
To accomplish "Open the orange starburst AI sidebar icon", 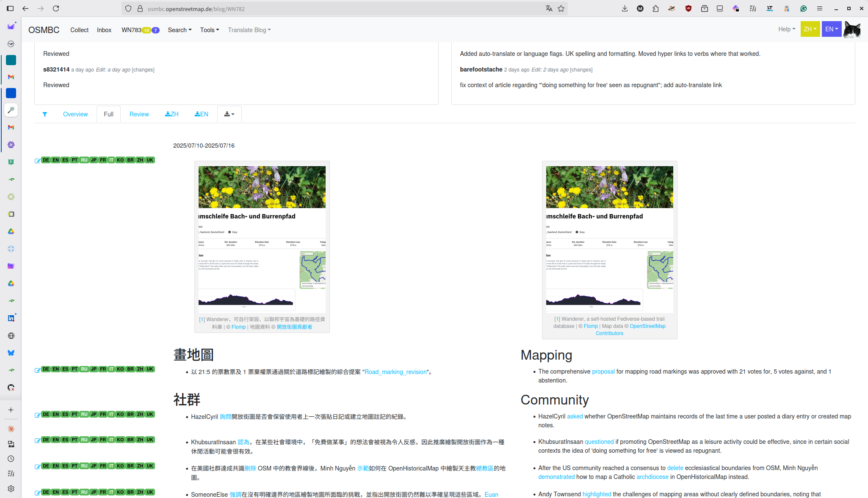I will point(11,429).
